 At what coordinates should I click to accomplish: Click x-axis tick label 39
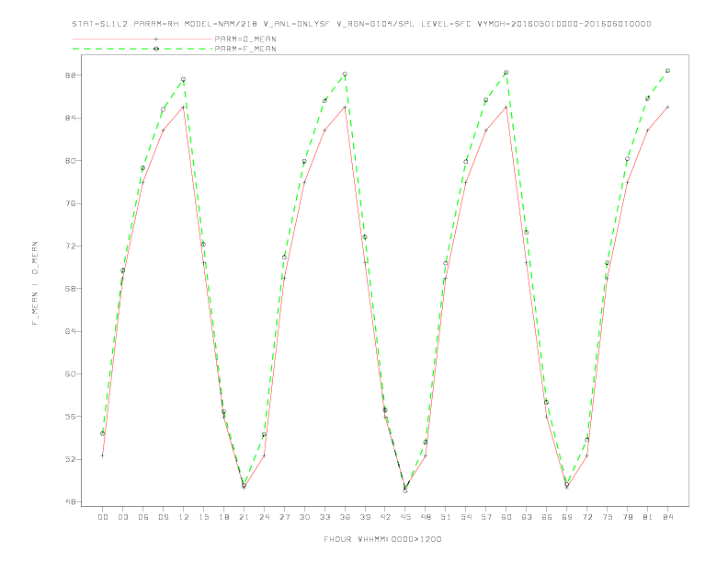(x=365, y=517)
